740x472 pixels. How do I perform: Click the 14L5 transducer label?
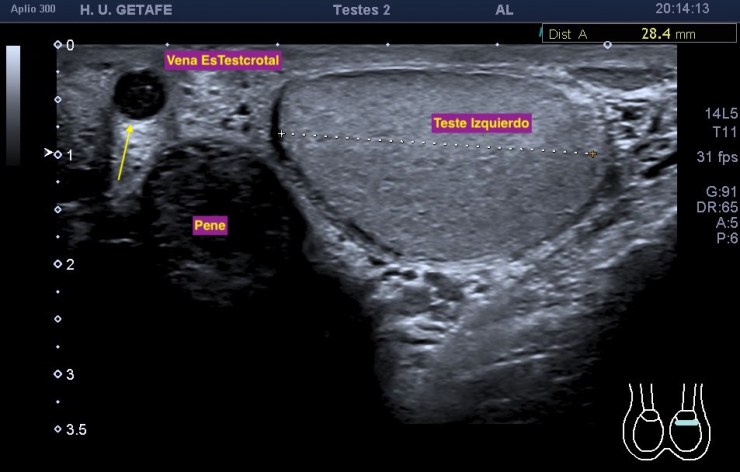tap(721, 115)
